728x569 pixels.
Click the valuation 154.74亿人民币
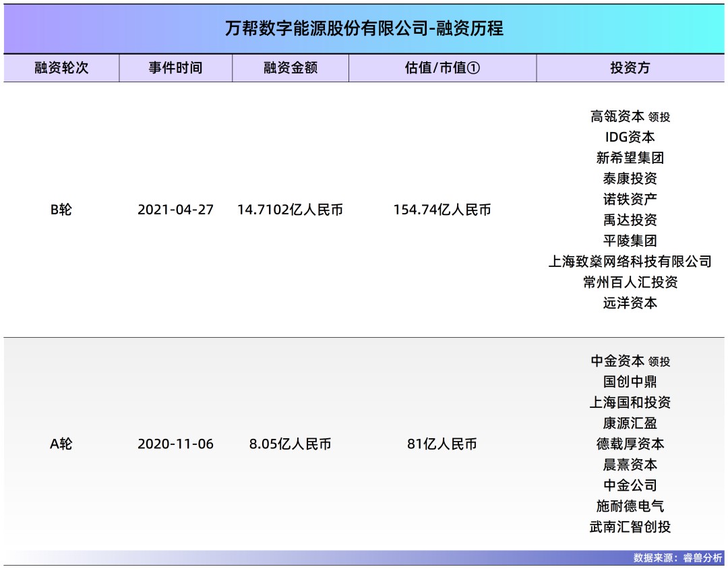(x=442, y=210)
